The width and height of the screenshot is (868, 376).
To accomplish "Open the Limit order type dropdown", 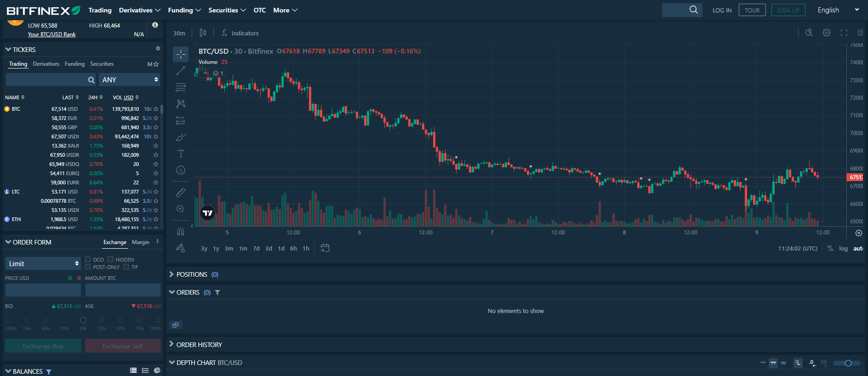I will point(43,263).
